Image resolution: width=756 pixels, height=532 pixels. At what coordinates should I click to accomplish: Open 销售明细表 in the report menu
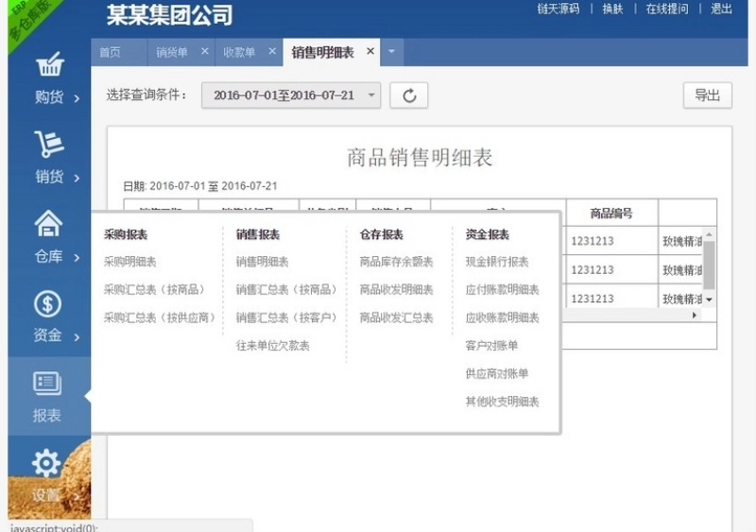click(x=263, y=262)
